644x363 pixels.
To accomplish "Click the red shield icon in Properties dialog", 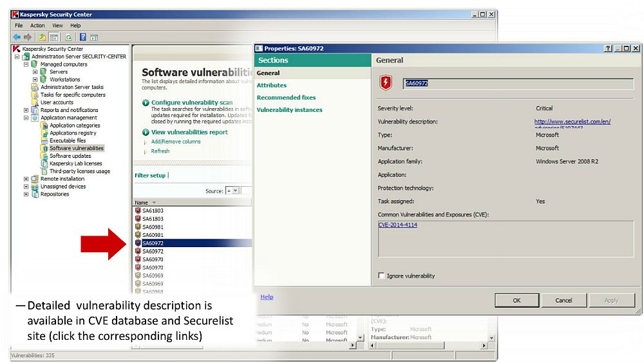I will [x=386, y=82].
